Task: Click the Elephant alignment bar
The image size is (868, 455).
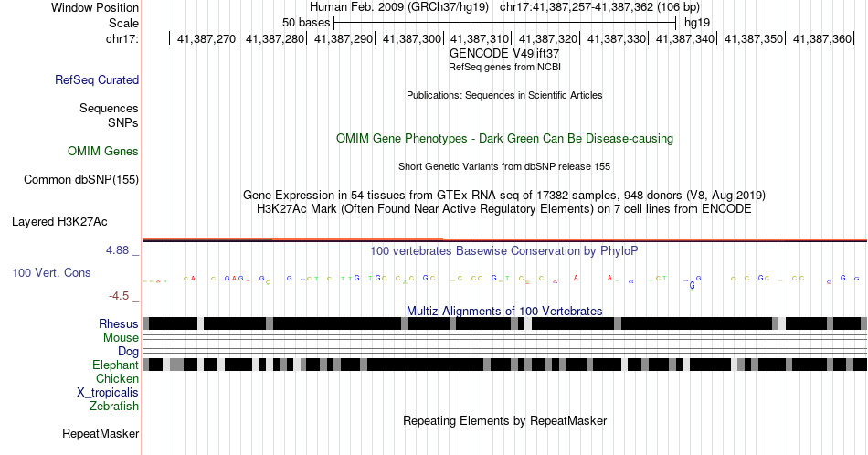Action: (504, 365)
